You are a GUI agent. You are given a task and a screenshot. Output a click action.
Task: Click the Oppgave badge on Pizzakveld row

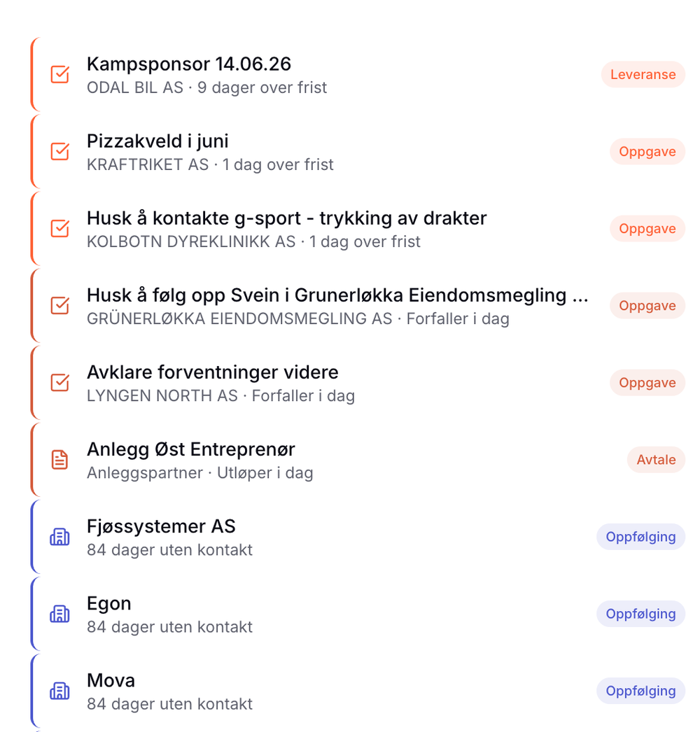647,152
